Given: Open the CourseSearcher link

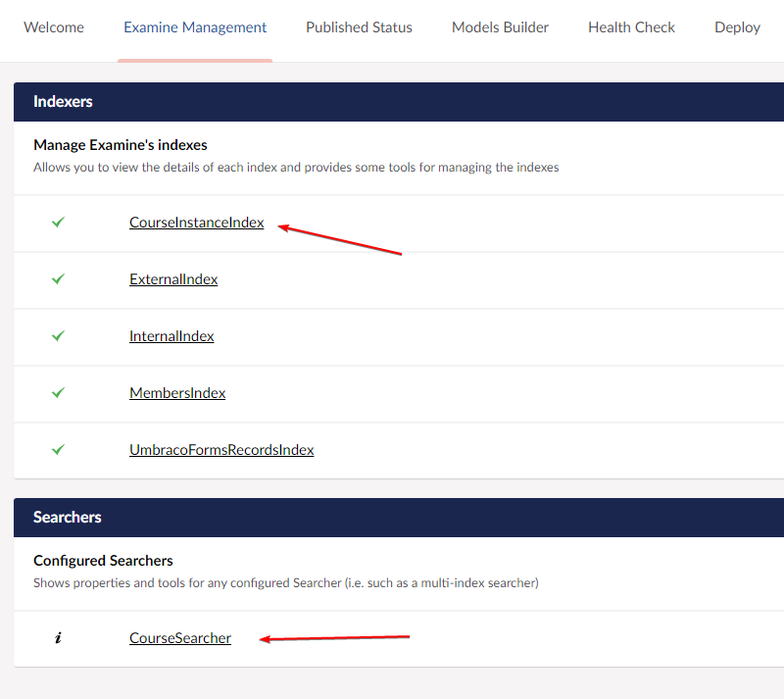Looking at the screenshot, I should (x=180, y=638).
